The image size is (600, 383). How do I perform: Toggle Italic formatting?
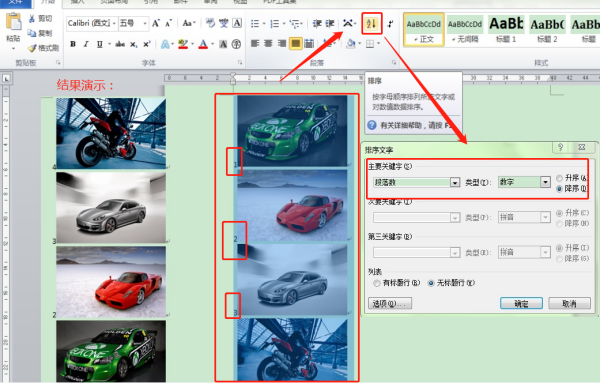coord(86,44)
